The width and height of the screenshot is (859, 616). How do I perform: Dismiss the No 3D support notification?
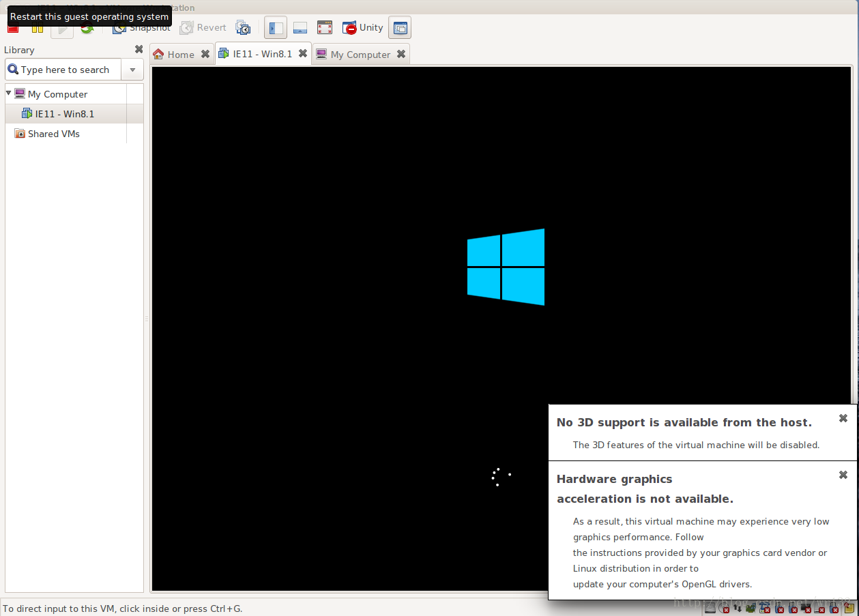[x=843, y=418]
